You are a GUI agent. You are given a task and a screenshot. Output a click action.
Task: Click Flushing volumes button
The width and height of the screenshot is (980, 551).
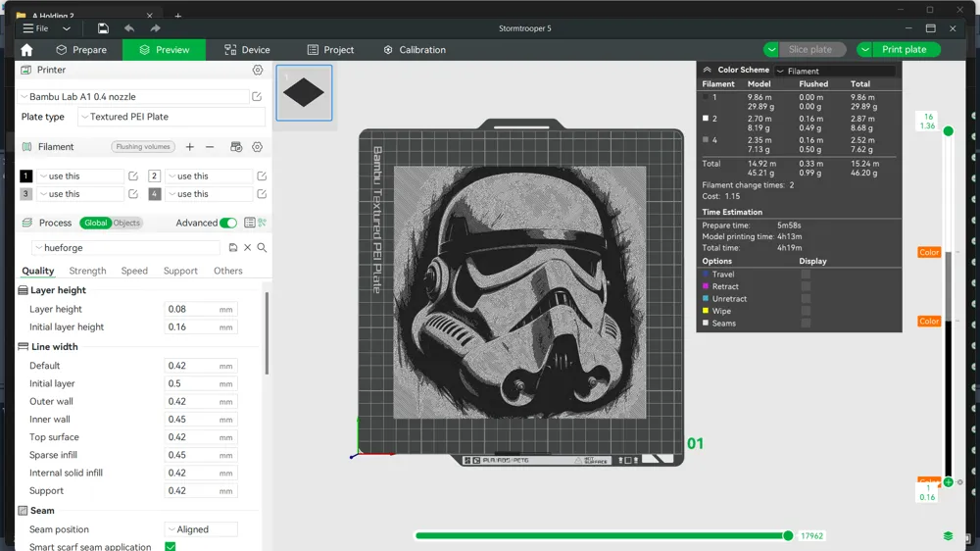(x=143, y=147)
